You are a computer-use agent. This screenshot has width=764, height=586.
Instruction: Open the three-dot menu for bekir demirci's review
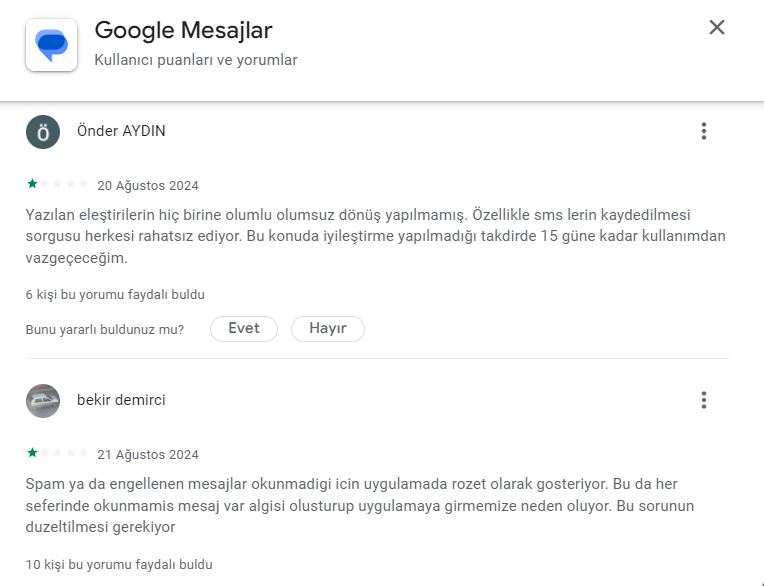click(704, 400)
